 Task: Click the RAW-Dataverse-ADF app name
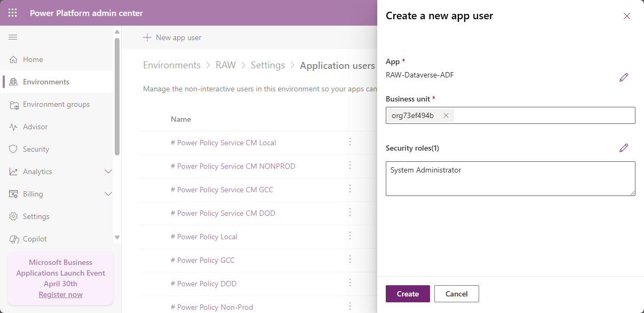[x=420, y=75]
